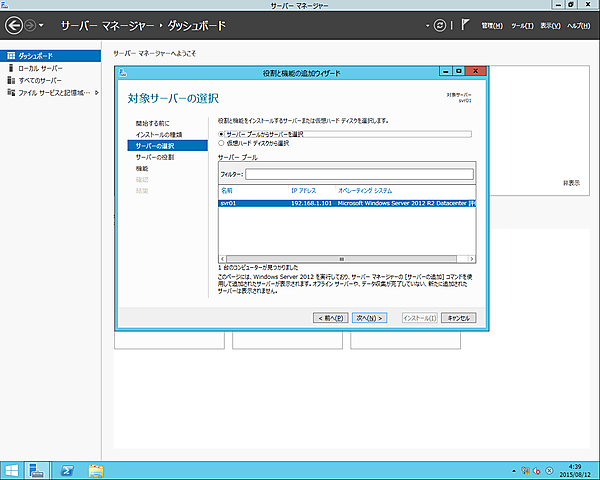The height and width of the screenshot is (480, 600).
Task: Open the Start button on taskbar
Action: pyautogui.click(x=12, y=469)
